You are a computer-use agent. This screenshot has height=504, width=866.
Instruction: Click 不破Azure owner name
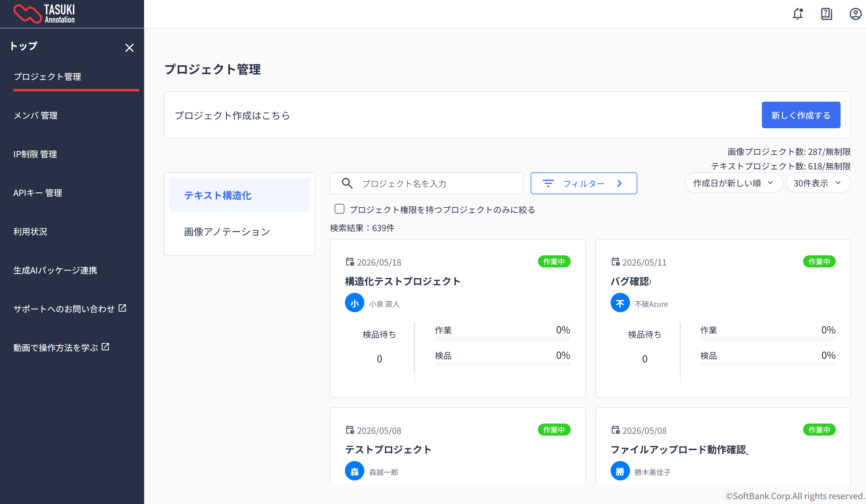(x=651, y=304)
